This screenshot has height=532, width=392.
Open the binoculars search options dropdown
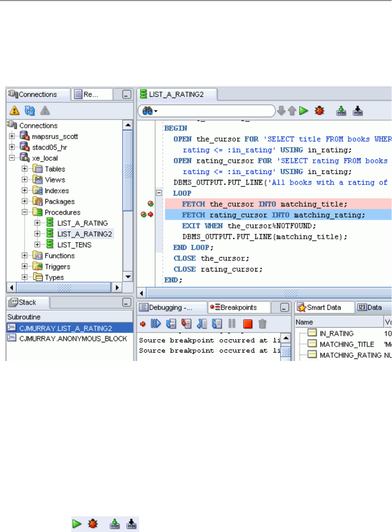(x=150, y=111)
